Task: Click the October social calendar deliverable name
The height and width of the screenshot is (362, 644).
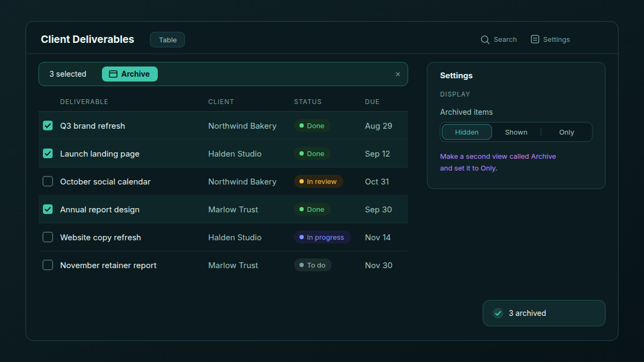Action: pos(105,181)
